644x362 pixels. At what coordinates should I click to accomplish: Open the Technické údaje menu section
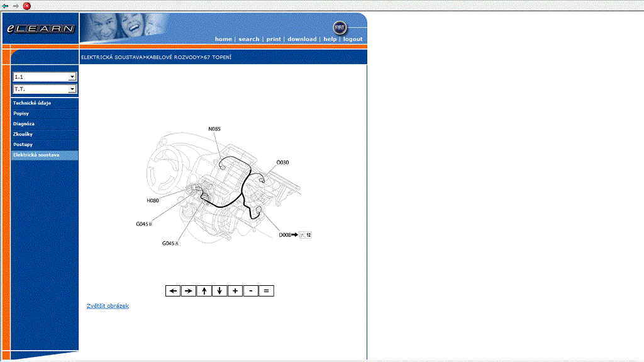tap(32, 103)
